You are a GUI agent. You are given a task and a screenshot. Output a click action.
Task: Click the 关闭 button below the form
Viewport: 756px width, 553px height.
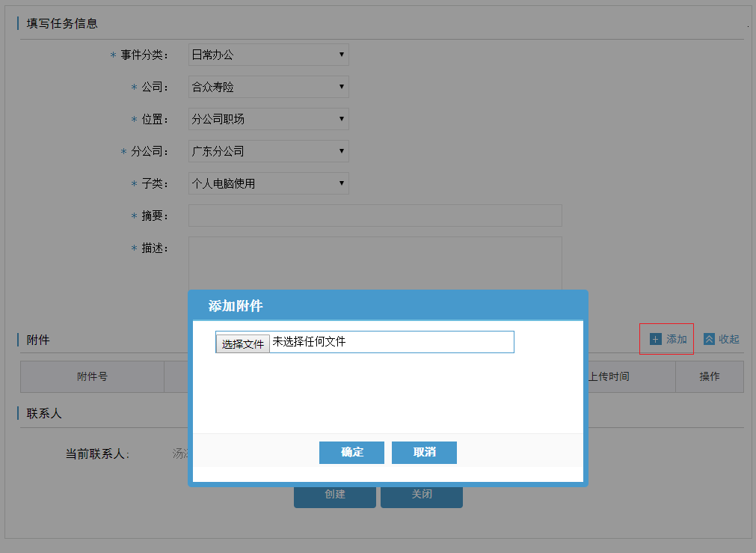click(421, 496)
